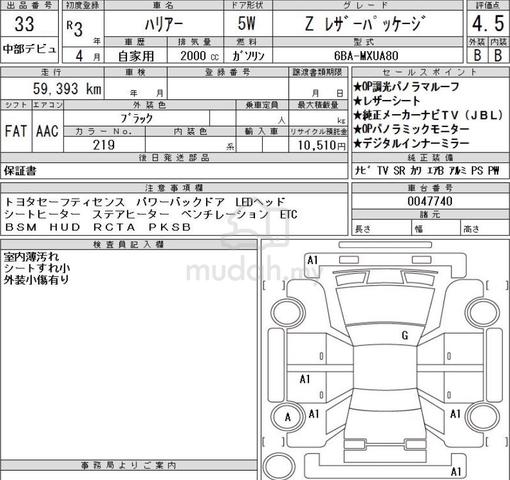Click TV in the equipment row

click(x=382, y=171)
